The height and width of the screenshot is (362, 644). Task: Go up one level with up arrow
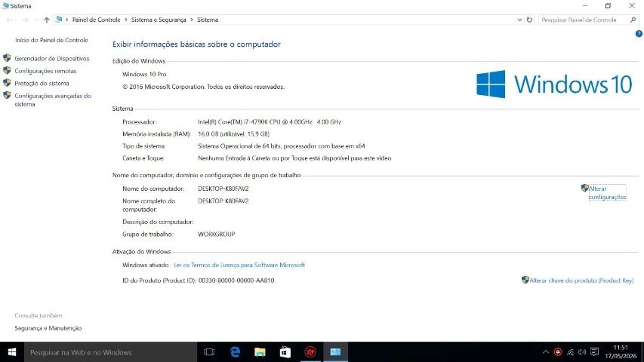[46, 20]
